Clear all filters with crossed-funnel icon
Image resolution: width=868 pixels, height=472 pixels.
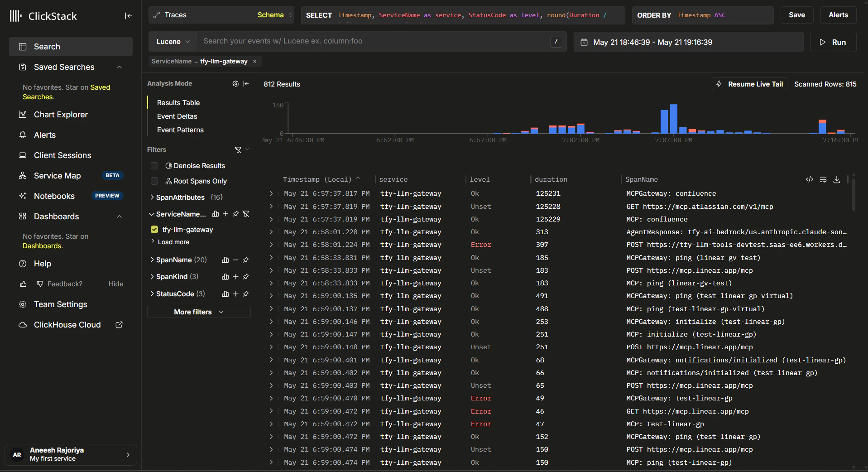point(238,149)
